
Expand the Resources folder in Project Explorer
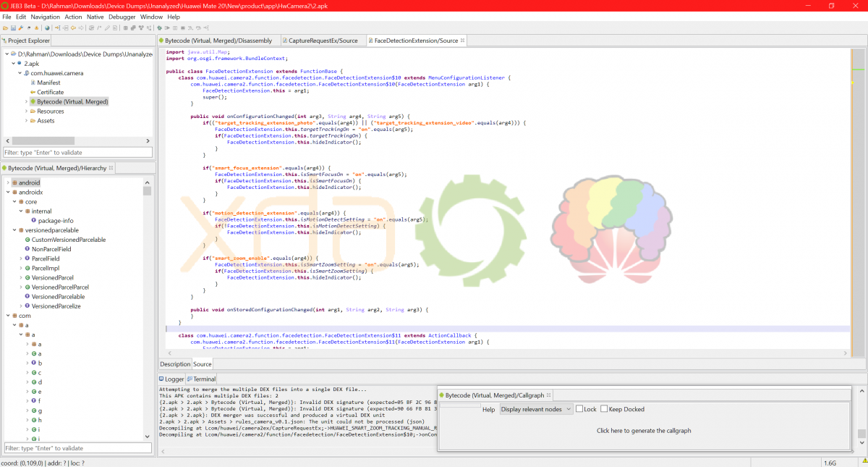[26, 112]
